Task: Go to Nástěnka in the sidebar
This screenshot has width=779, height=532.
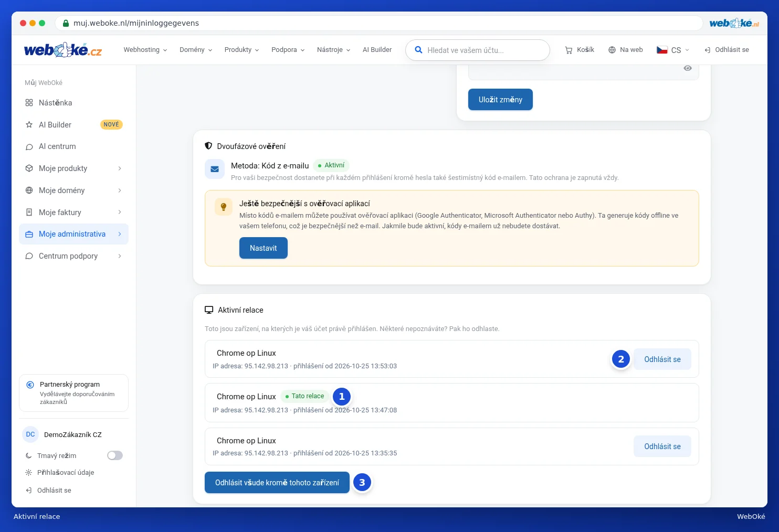Action: click(x=73, y=103)
